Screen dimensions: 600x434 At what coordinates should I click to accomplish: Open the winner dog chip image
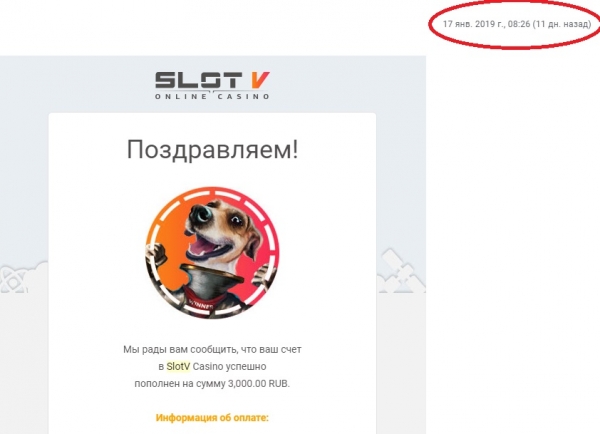[212, 253]
